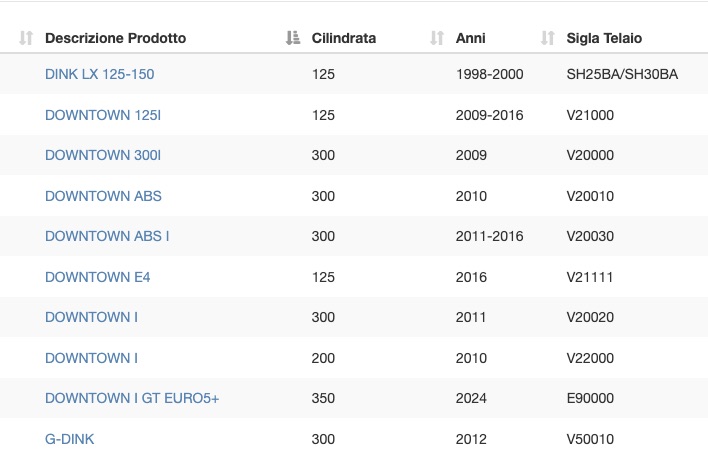708x466 pixels.
Task: Select the DOWNTOWN 300I link
Action: pos(103,155)
